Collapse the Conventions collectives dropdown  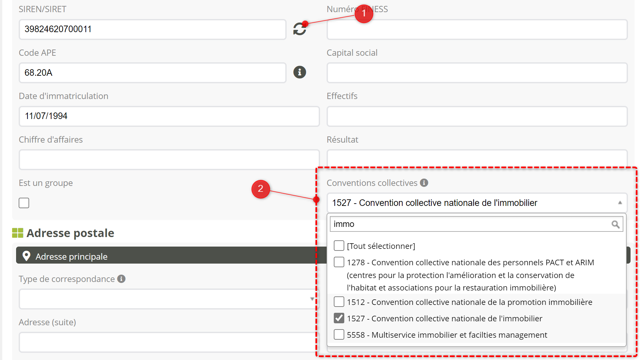(x=620, y=203)
